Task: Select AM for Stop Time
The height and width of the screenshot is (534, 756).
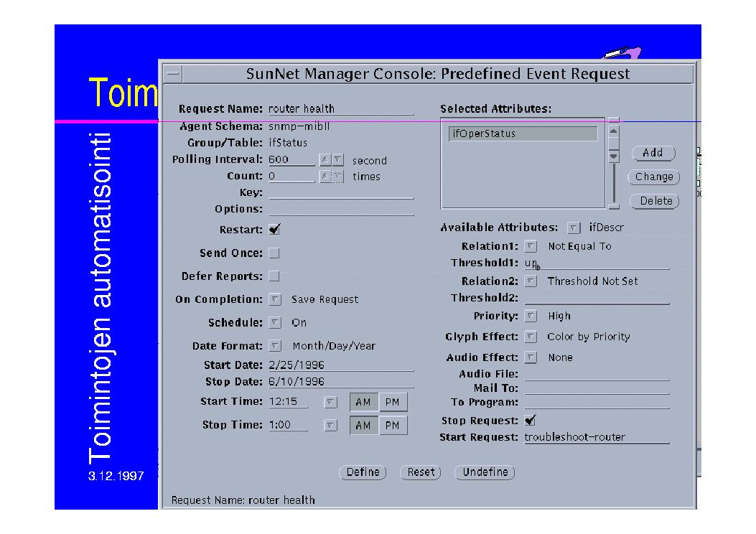Action: (363, 426)
